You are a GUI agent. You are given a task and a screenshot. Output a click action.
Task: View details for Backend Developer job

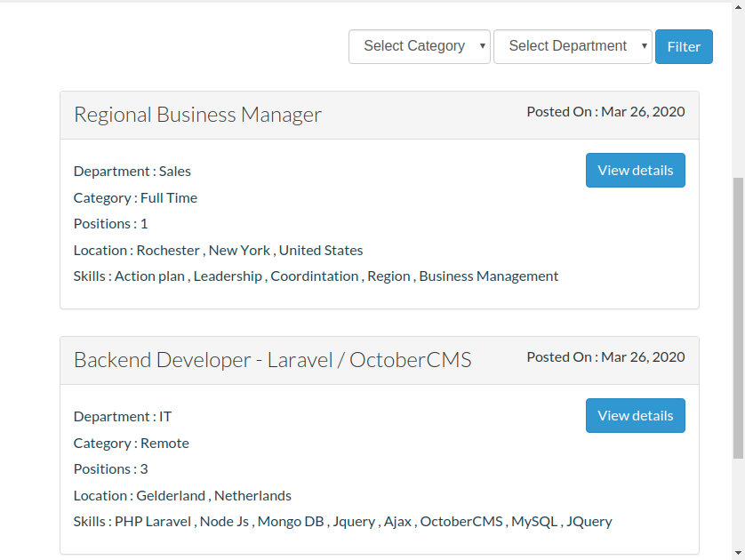636,416
